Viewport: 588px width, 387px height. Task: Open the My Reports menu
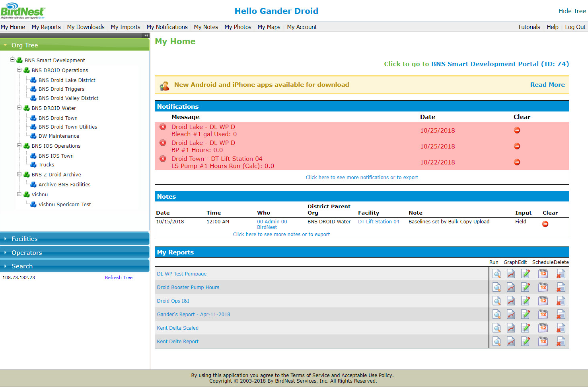pyautogui.click(x=46, y=27)
